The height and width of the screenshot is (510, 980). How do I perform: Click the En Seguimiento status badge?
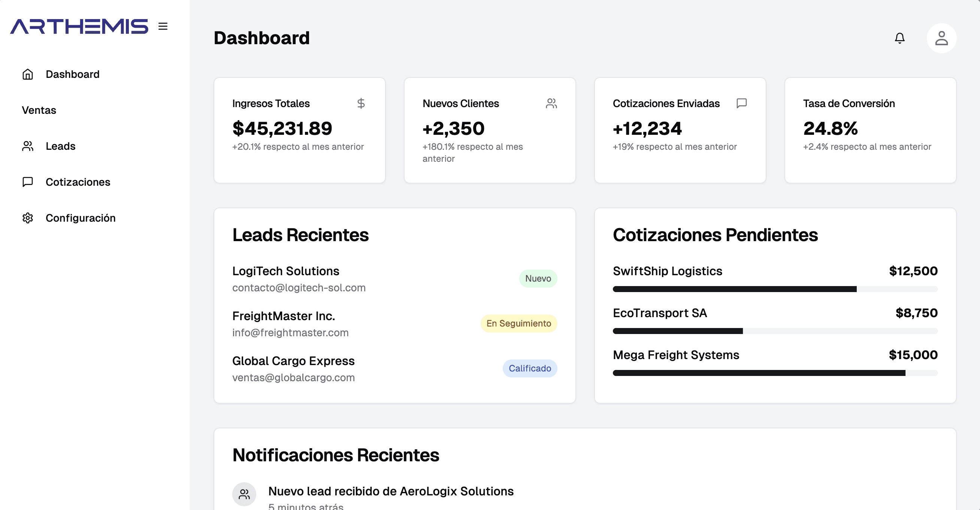518,323
